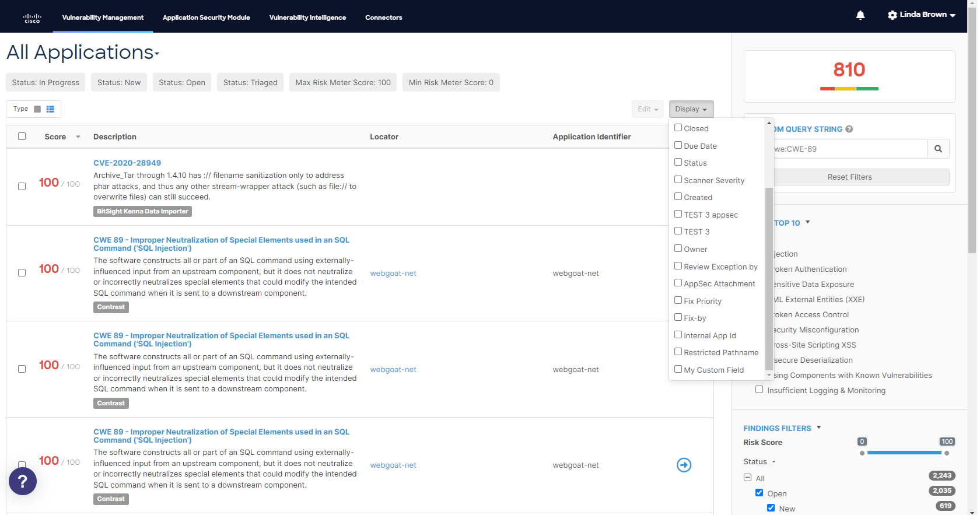Select the CVE-2020-28949 row checkbox
980x515 pixels.
[x=22, y=187]
